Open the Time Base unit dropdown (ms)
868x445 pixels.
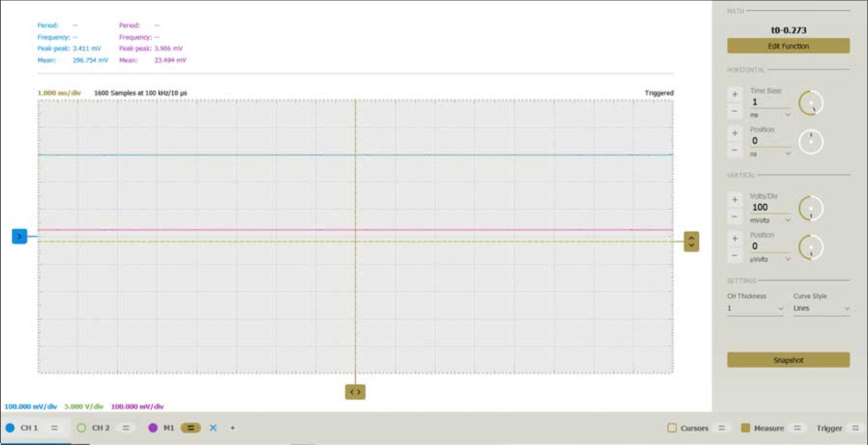point(771,114)
